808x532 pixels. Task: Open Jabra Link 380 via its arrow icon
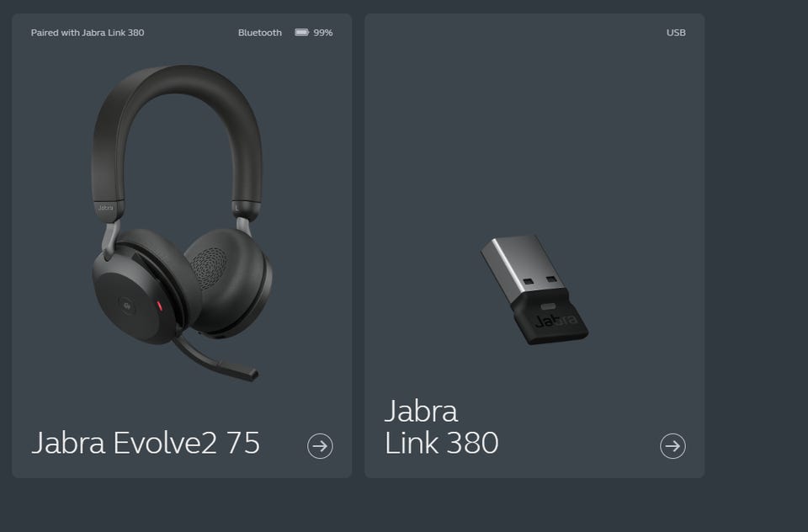pyautogui.click(x=672, y=446)
